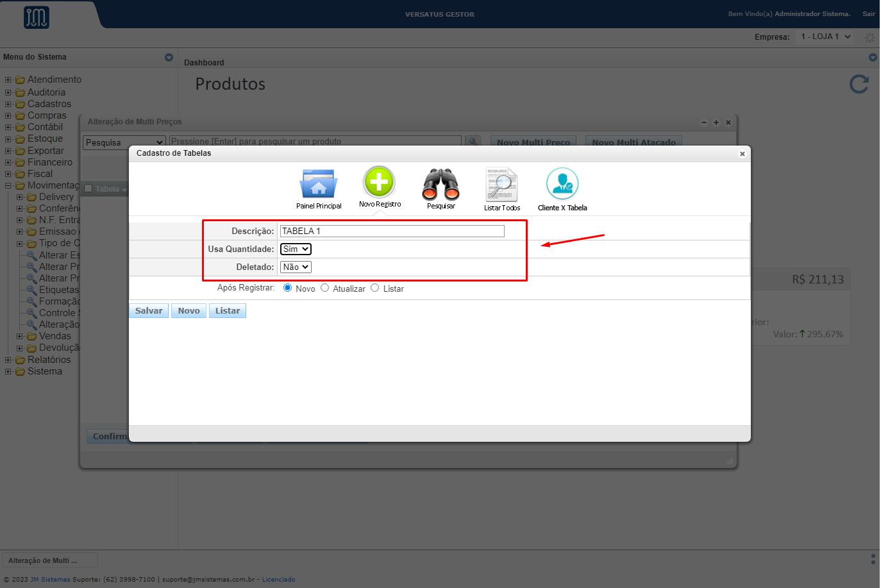The width and height of the screenshot is (881, 588).
Task: Close the Cadastro de Tabelas dialog
Action: [742, 154]
